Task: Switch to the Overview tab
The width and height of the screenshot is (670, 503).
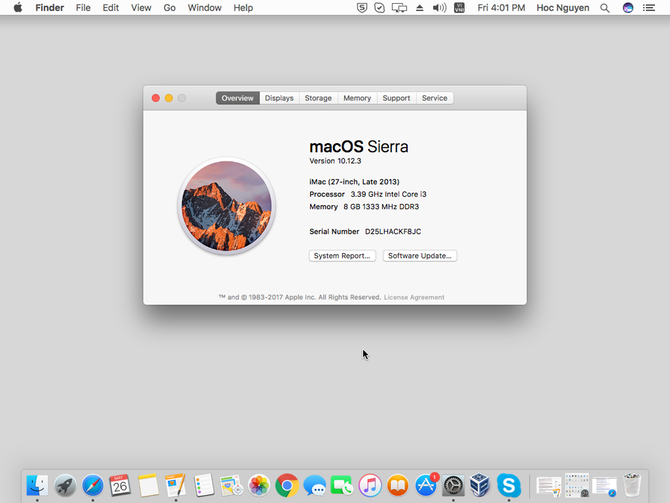Action: tap(238, 98)
